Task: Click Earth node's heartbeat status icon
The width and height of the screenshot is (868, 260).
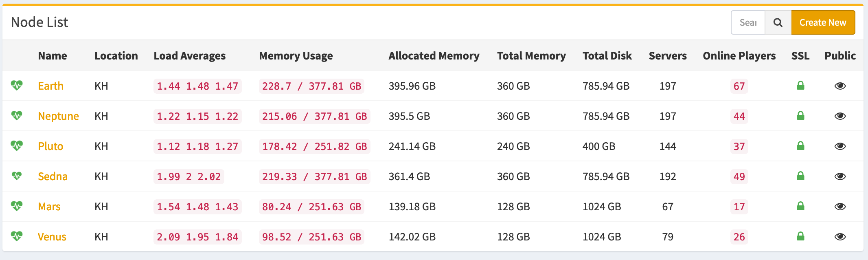Action: point(17,86)
